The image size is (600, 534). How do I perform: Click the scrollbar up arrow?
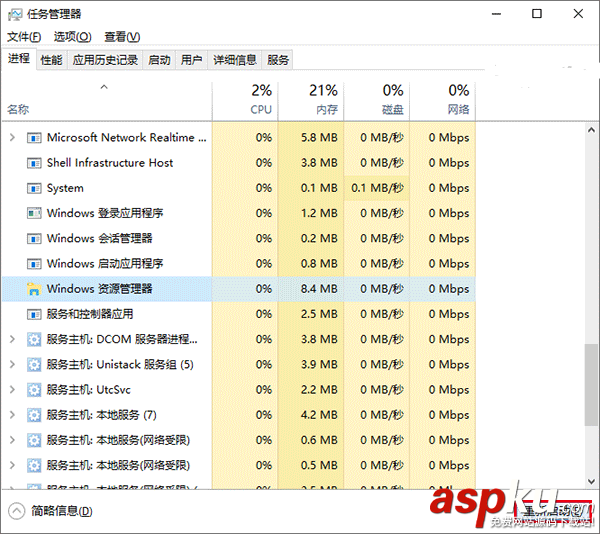point(591,130)
